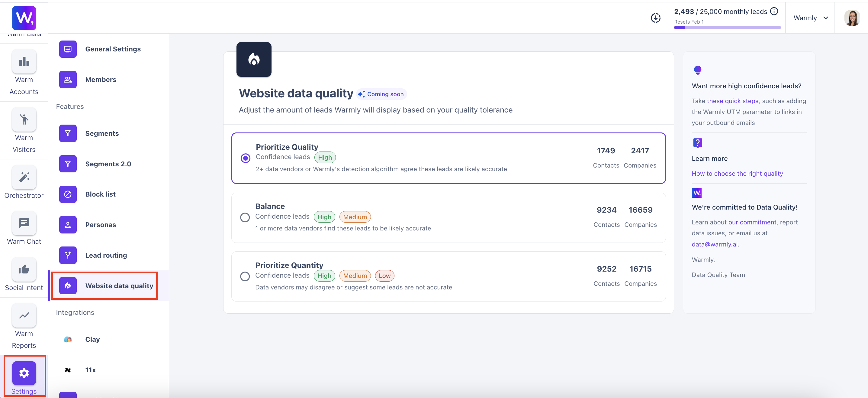Open Warm Chat message icon
This screenshot has height=398, width=868.
point(24,223)
